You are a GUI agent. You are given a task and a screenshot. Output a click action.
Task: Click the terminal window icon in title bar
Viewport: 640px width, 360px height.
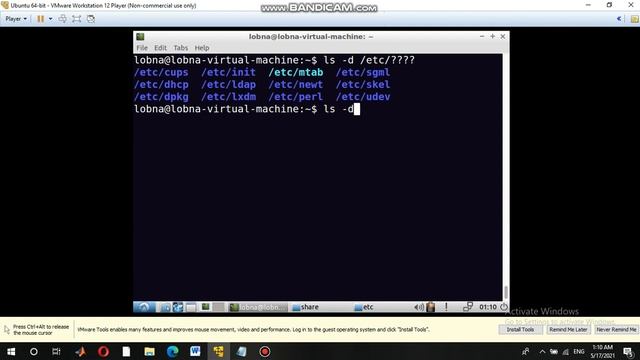(140, 37)
